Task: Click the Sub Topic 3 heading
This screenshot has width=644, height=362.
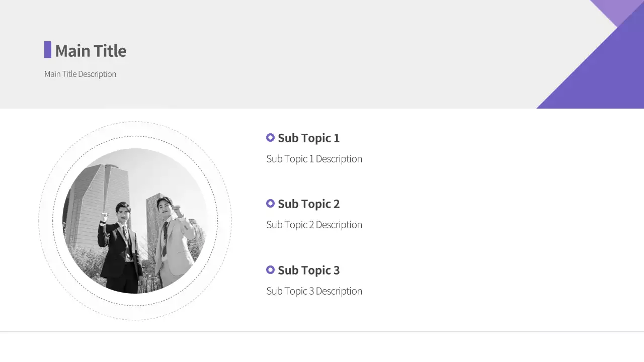Action: click(x=308, y=270)
